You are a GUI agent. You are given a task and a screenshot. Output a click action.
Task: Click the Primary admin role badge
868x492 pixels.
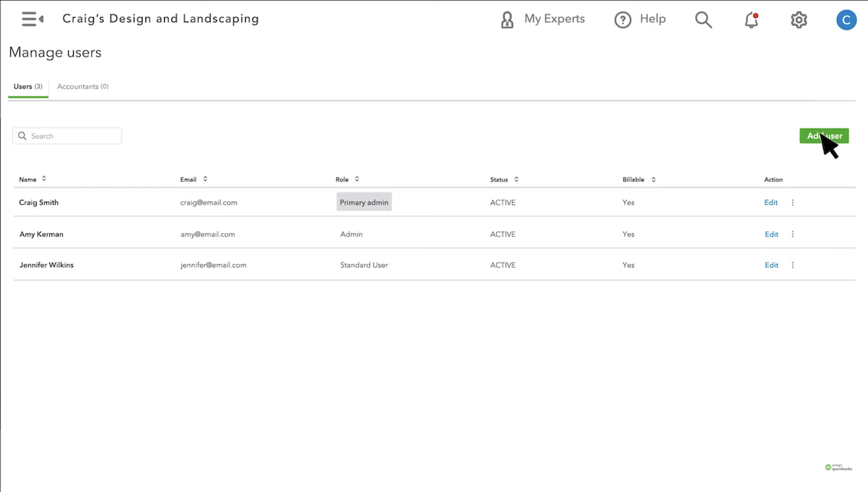pos(364,203)
